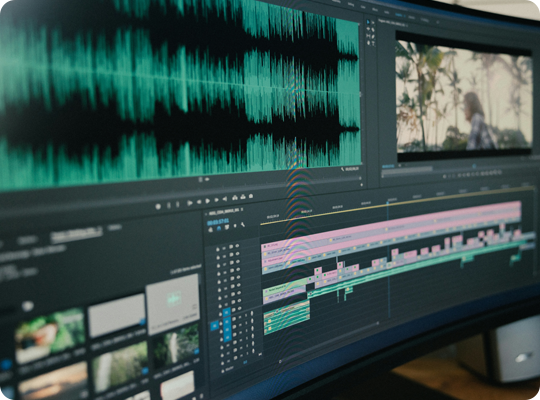Select the Slip tool
The height and width of the screenshot is (400, 540).
368,36
